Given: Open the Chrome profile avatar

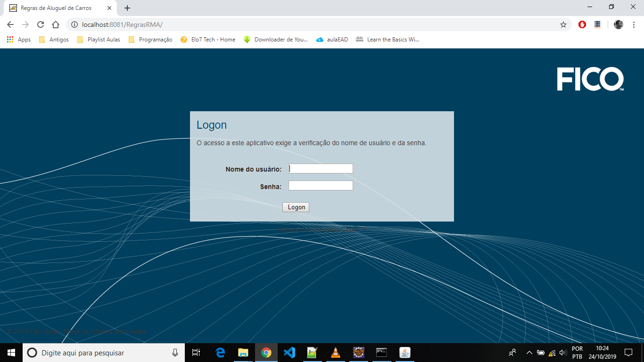Looking at the screenshot, I should tap(618, 25).
